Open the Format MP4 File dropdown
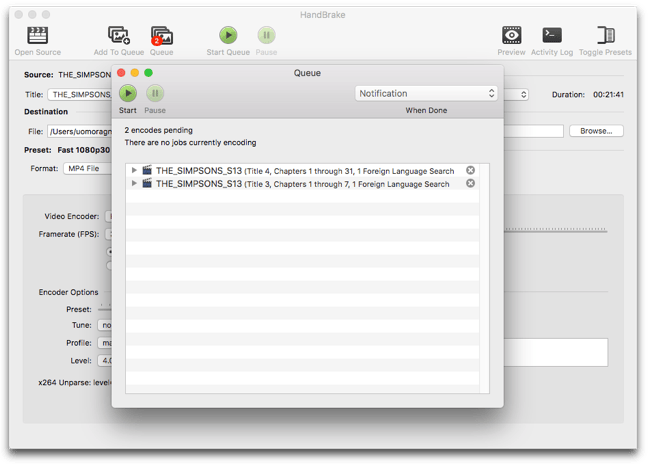Screen dimensions: 648x464 (87, 169)
